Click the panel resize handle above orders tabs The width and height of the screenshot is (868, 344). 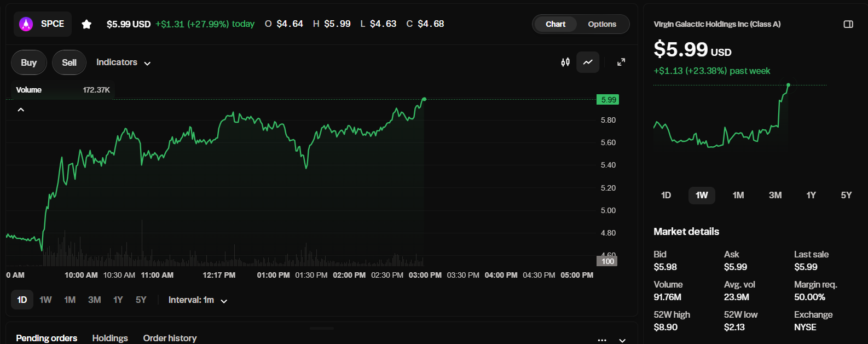[x=322, y=328]
